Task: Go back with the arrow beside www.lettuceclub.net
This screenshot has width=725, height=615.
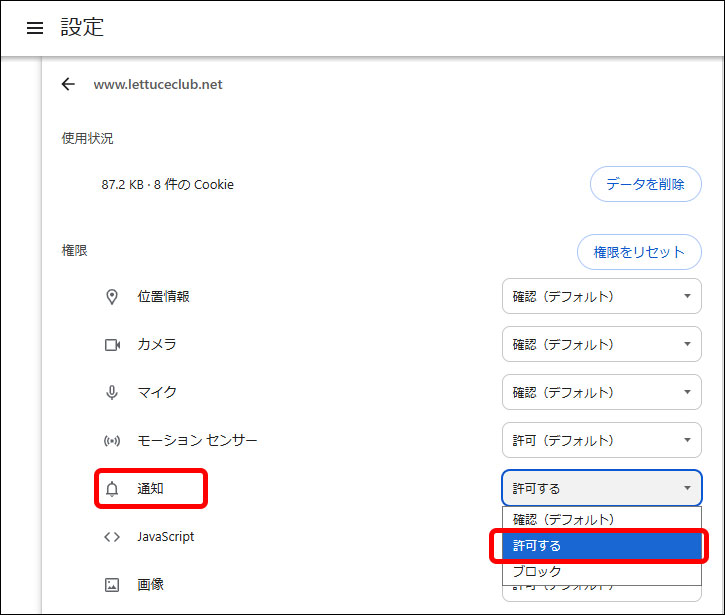Action: [x=68, y=84]
